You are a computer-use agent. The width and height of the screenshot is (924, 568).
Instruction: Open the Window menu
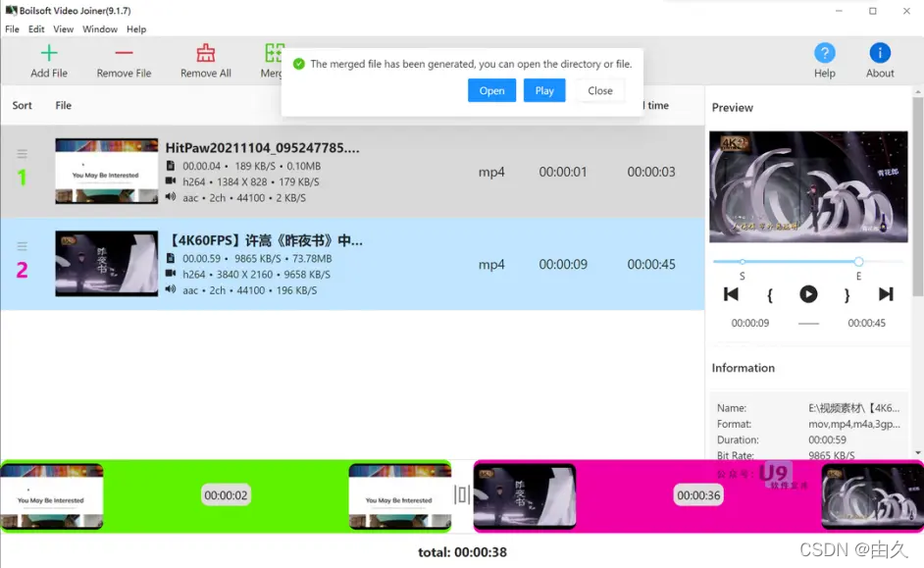[100, 28]
